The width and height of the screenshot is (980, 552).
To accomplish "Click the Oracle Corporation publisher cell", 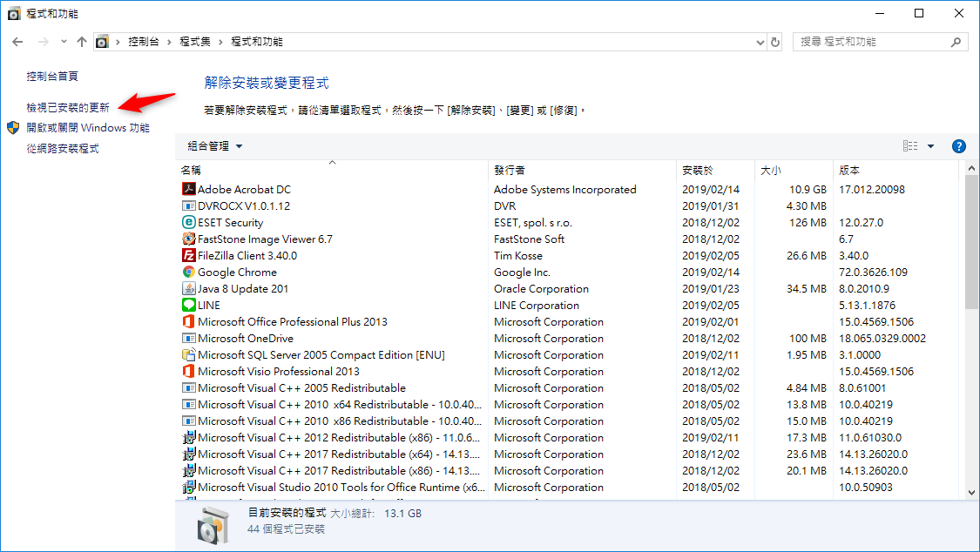I will pyautogui.click(x=541, y=288).
